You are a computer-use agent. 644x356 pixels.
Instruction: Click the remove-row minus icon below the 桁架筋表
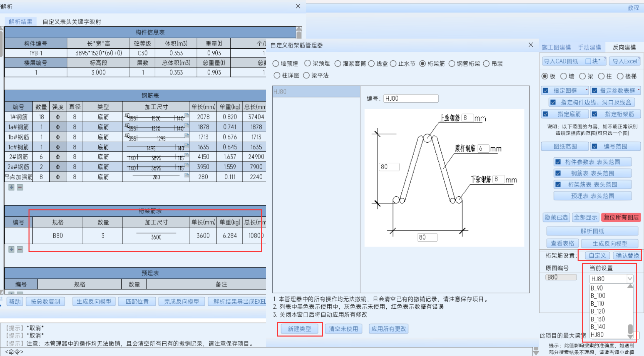coord(20,249)
